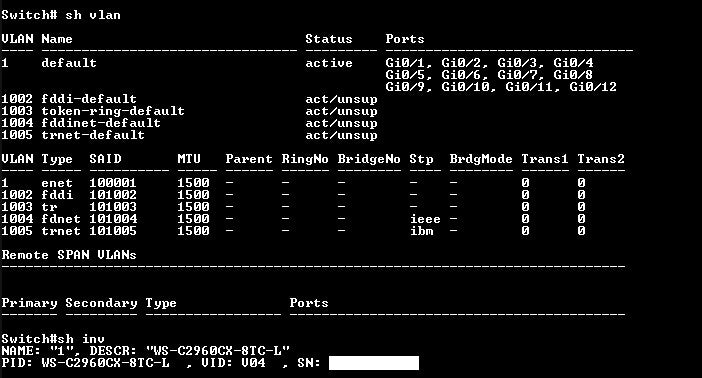The image size is (702, 378).
Task: Click 'act/unsup' status for trnet-default
Action: [341, 135]
